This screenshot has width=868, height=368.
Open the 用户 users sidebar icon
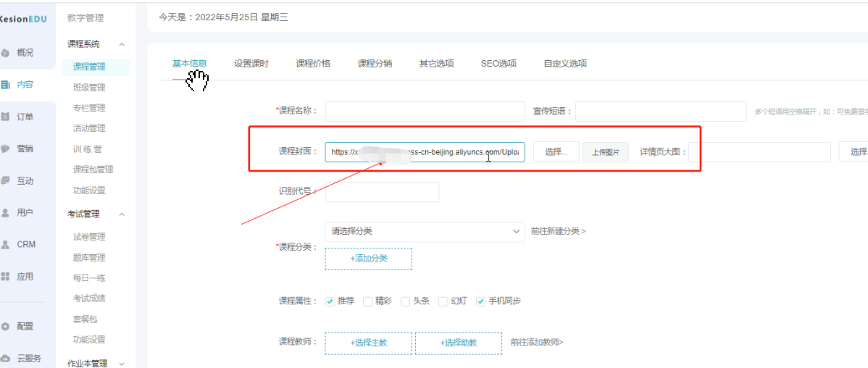click(x=6, y=213)
